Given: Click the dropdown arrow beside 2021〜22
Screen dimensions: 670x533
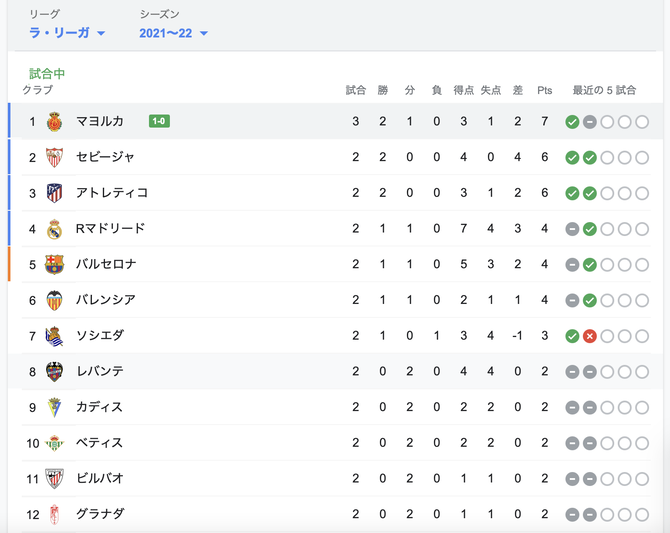Looking at the screenshot, I should coord(204,33).
